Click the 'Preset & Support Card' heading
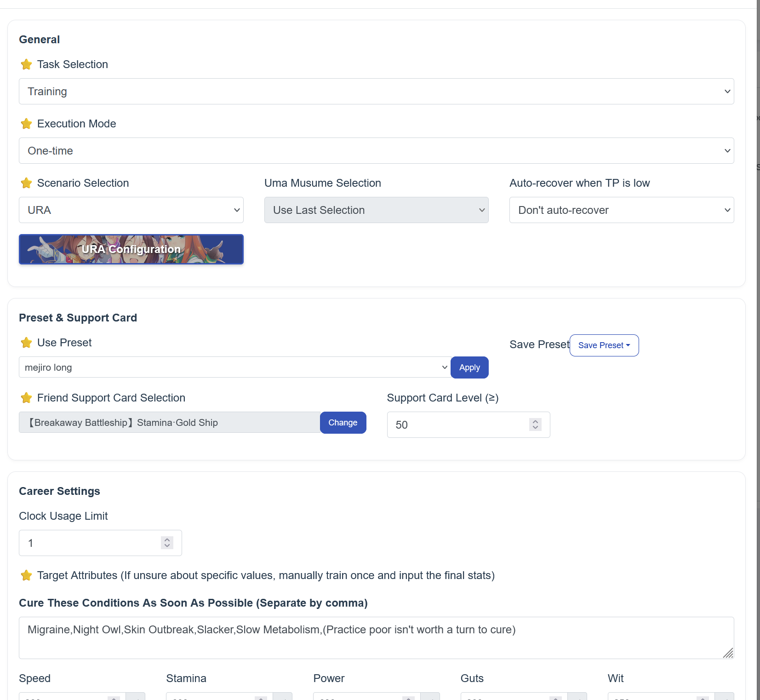 click(78, 318)
